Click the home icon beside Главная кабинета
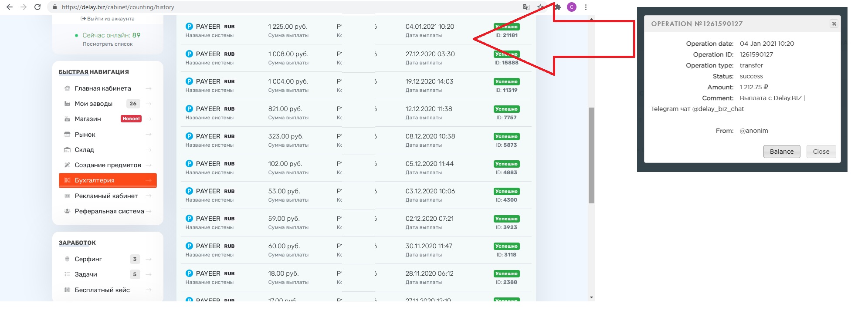The width and height of the screenshot is (868, 324). coord(67,88)
